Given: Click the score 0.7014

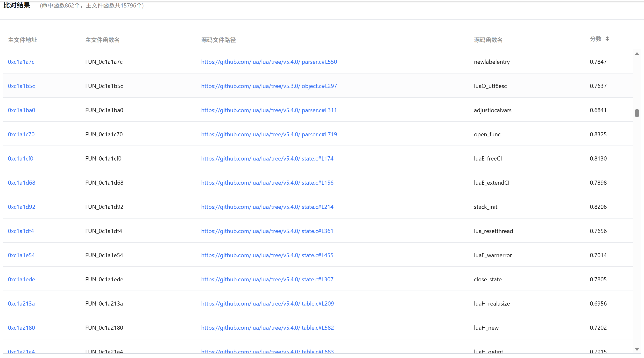Looking at the screenshot, I should click(598, 255).
